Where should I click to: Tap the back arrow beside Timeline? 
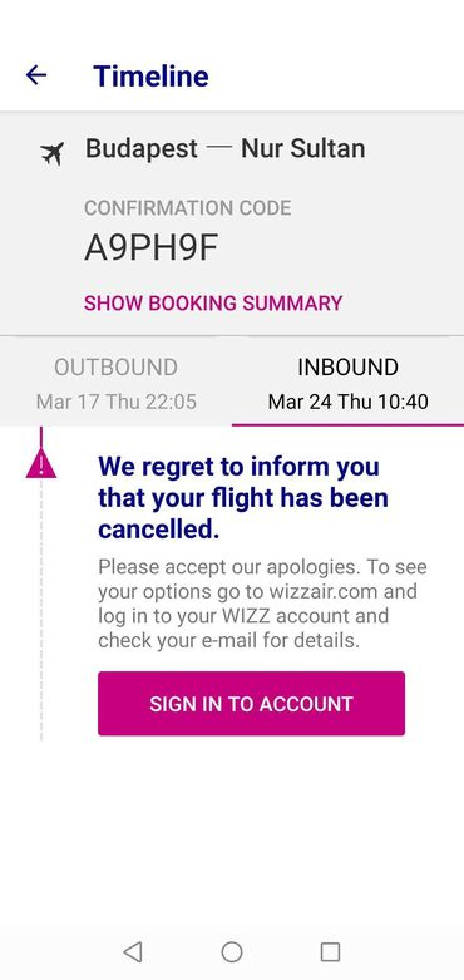(36, 75)
